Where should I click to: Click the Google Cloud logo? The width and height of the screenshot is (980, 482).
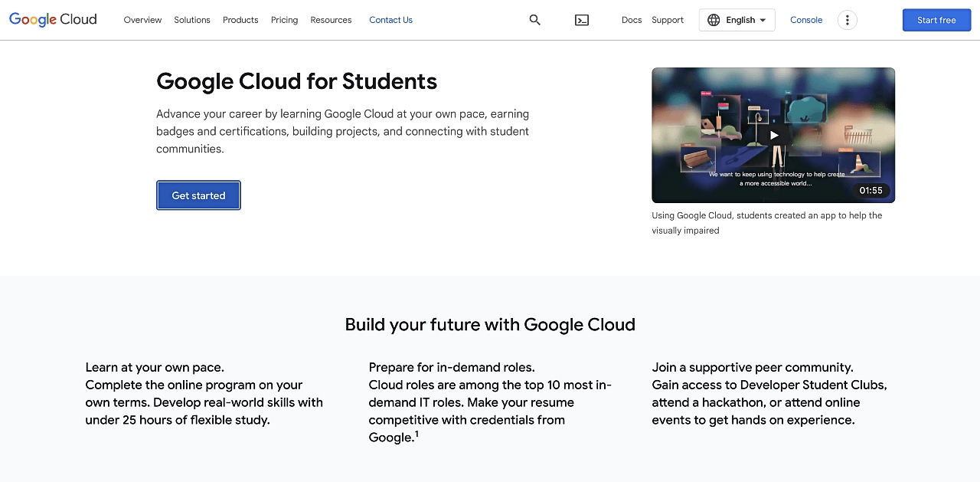click(52, 19)
